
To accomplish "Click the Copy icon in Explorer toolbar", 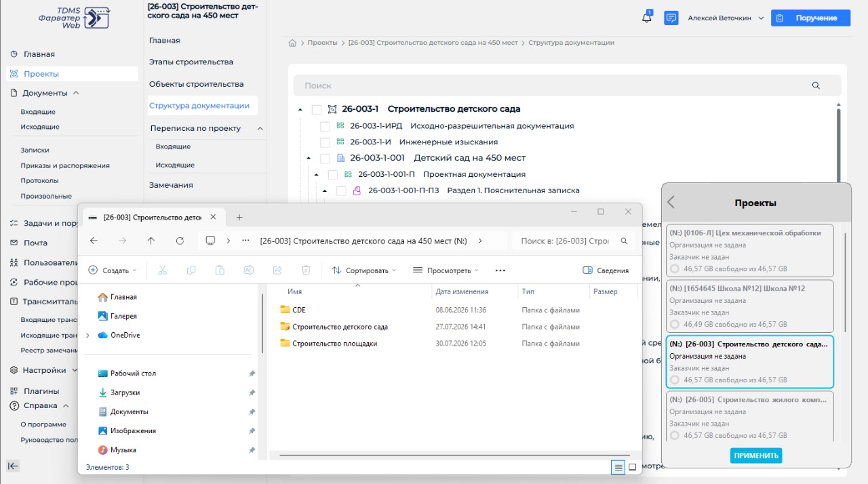I will pos(191,270).
